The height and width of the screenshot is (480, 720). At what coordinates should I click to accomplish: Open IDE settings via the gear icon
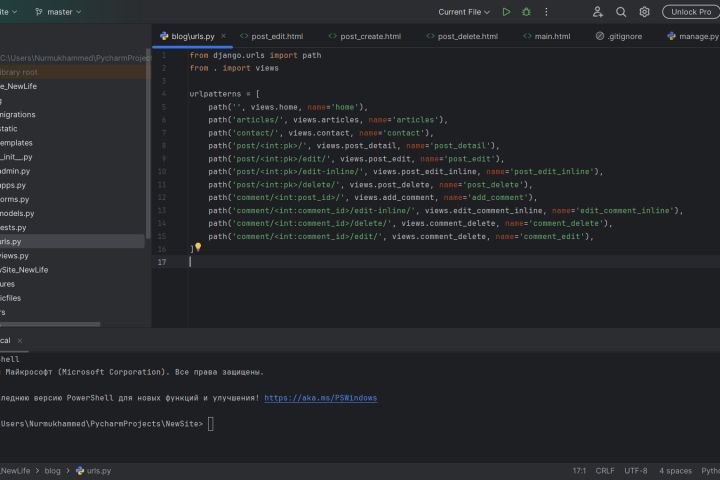coord(645,12)
